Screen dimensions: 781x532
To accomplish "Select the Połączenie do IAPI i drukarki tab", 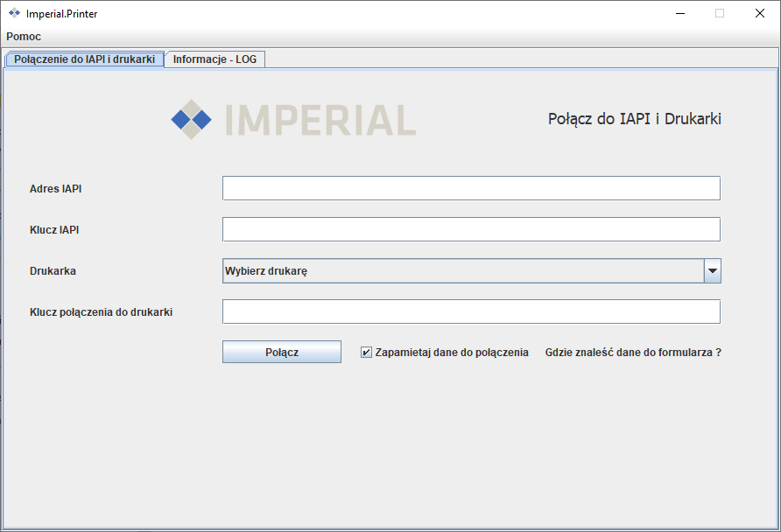I will coord(84,59).
